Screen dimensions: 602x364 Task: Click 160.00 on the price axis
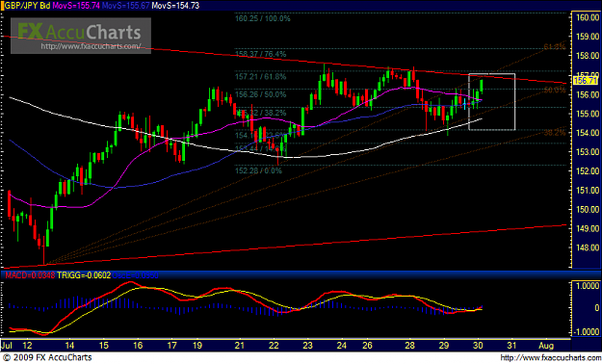click(587, 17)
